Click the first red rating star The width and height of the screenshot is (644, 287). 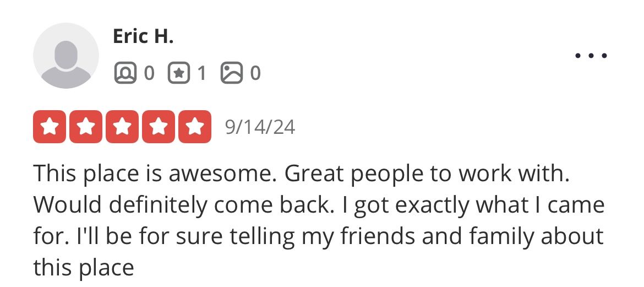tap(50, 127)
